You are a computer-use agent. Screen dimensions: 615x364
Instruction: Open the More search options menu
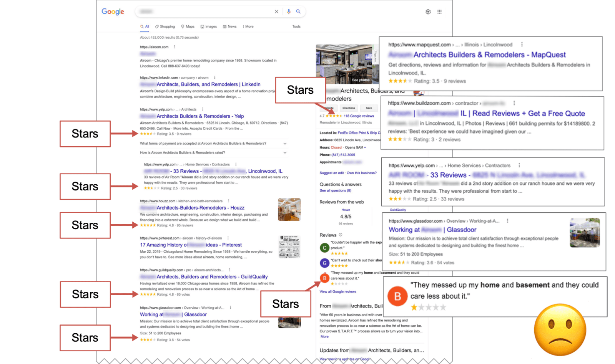(x=248, y=26)
